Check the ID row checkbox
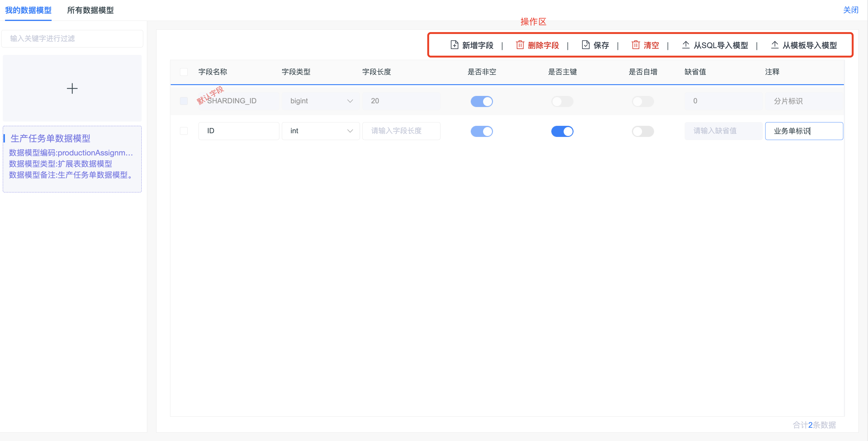The height and width of the screenshot is (441, 868). (184, 131)
